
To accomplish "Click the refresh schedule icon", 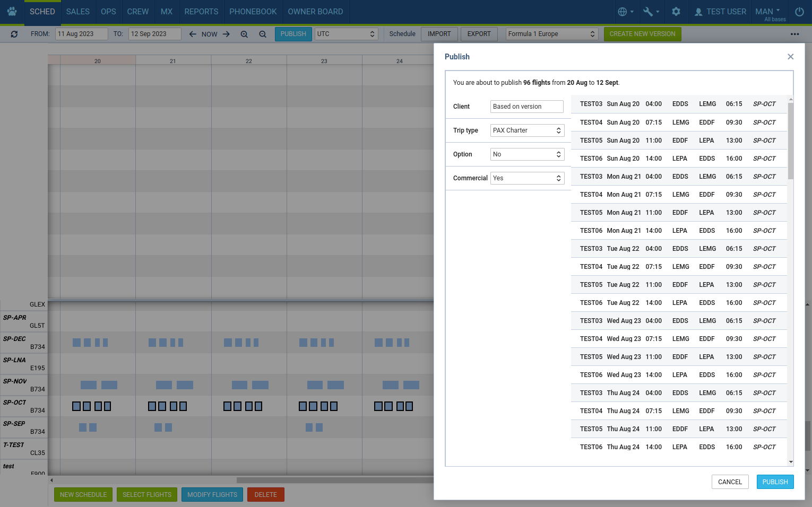I will [14, 34].
